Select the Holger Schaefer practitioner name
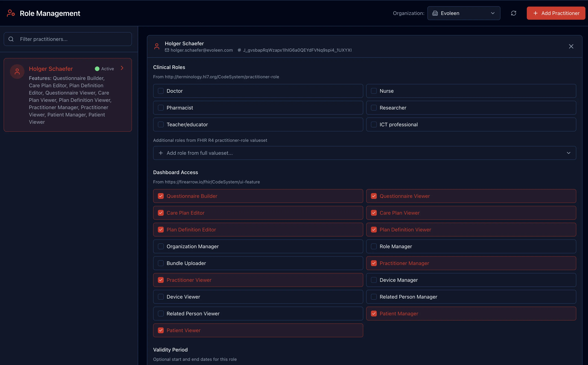The height and width of the screenshot is (365, 588). pyautogui.click(x=51, y=69)
